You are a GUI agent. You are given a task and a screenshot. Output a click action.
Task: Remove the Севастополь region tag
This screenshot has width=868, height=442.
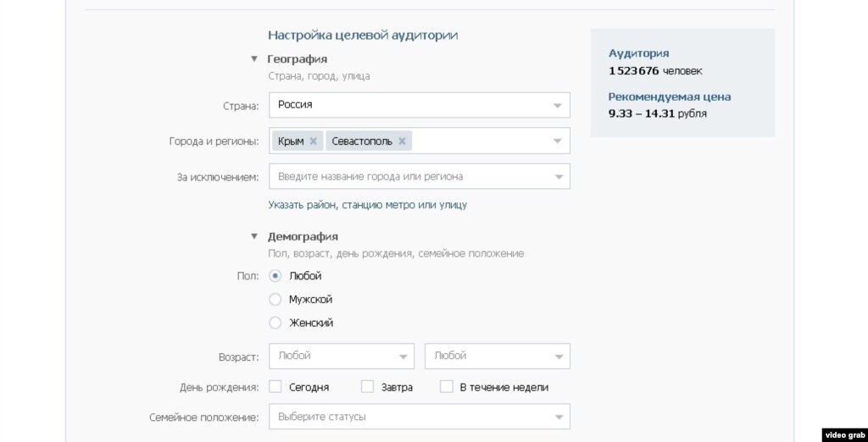(402, 141)
